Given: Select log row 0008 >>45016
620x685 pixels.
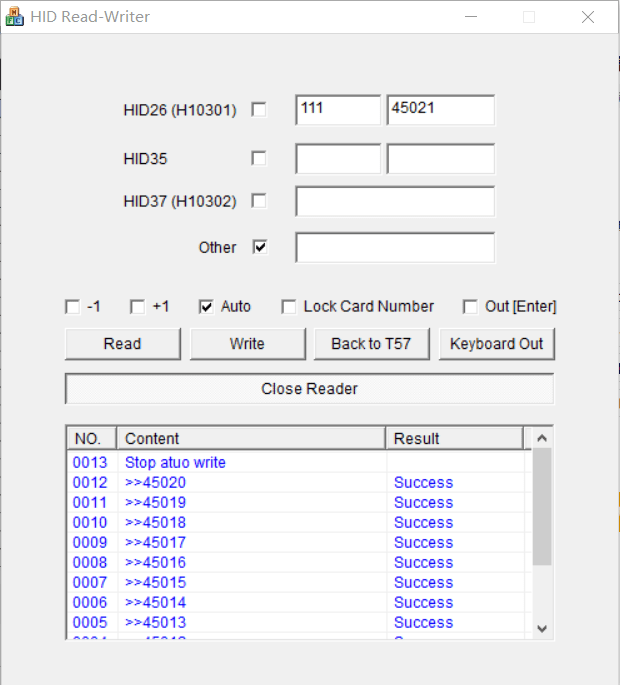Looking at the screenshot, I should pos(299,562).
